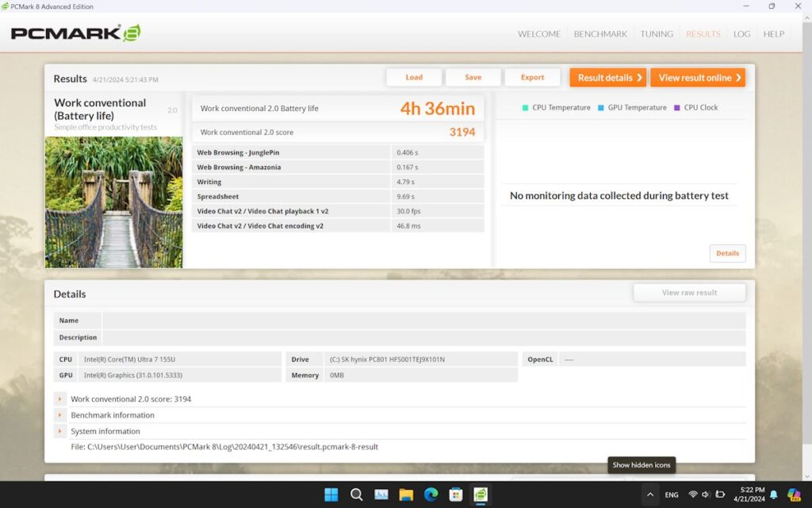
Task: Switch to the BENCHMARK tab
Action: click(600, 33)
